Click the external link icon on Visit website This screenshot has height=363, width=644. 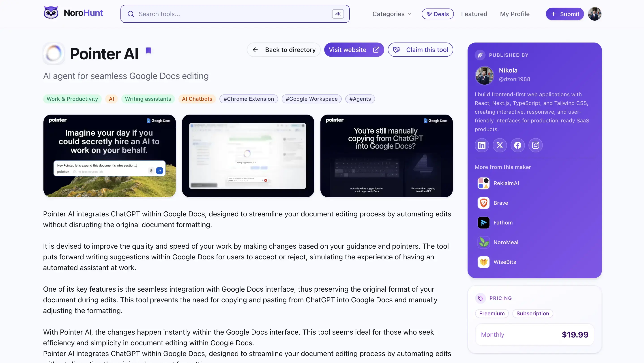tap(376, 50)
